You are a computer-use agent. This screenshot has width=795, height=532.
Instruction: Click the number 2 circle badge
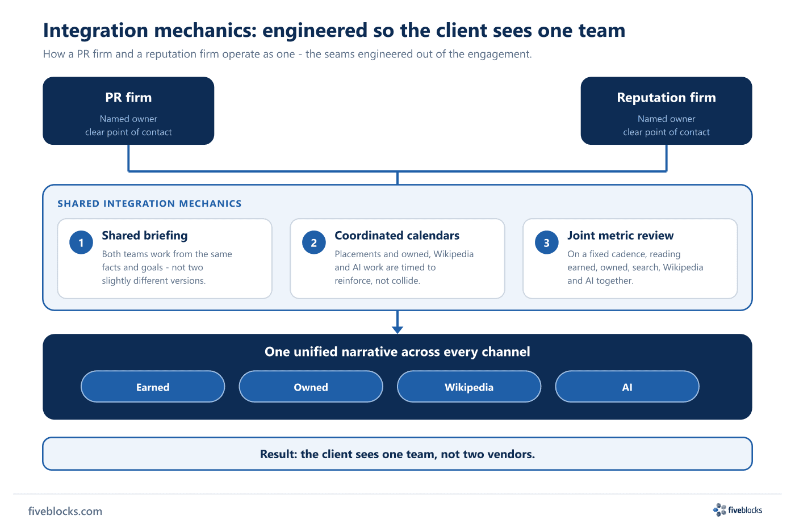pos(313,243)
